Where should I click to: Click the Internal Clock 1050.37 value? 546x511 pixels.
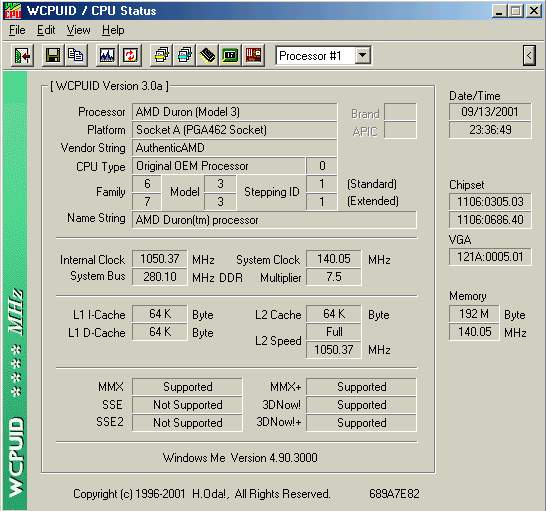(160, 259)
